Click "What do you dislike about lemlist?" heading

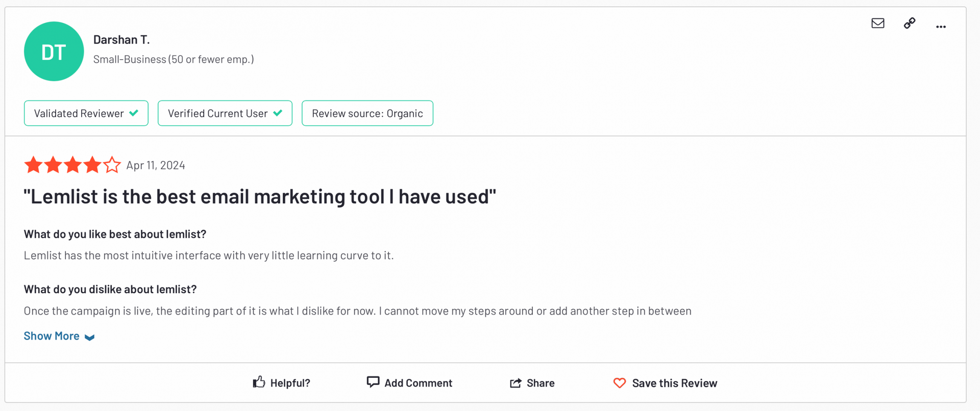(x=110, y=289)
